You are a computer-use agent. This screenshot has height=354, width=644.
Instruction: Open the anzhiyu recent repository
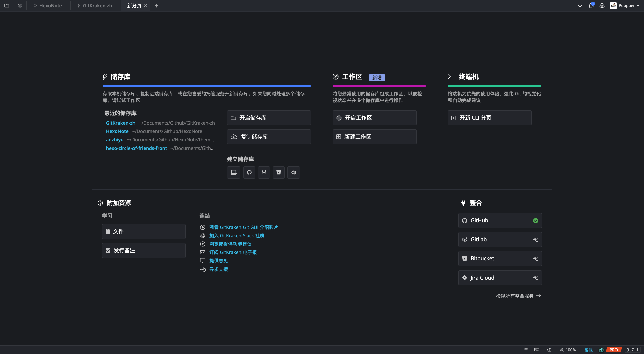[x=115, y=140]
